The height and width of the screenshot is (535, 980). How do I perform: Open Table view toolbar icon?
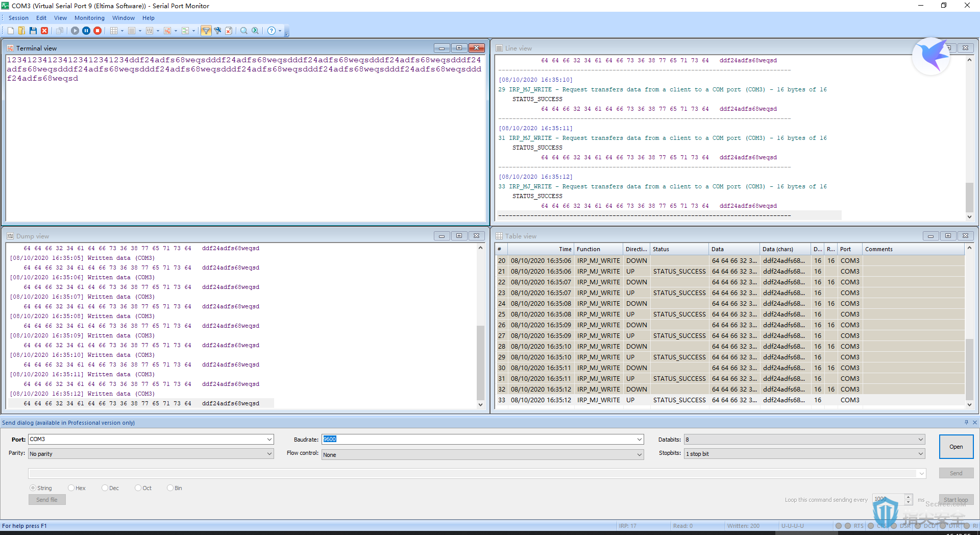[114, 31]
